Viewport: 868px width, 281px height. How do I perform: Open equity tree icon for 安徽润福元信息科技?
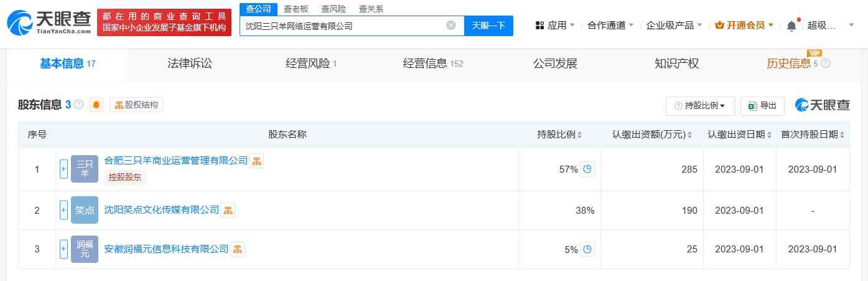(238, 249)
